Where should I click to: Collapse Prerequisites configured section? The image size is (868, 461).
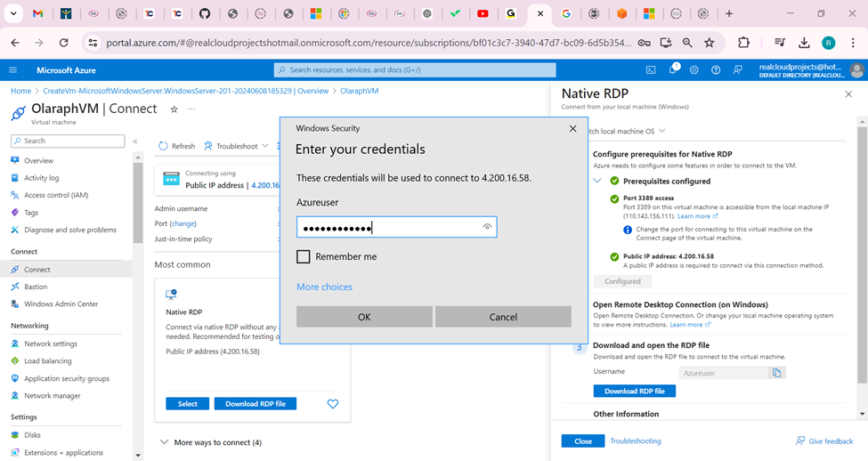pos(597,181)
